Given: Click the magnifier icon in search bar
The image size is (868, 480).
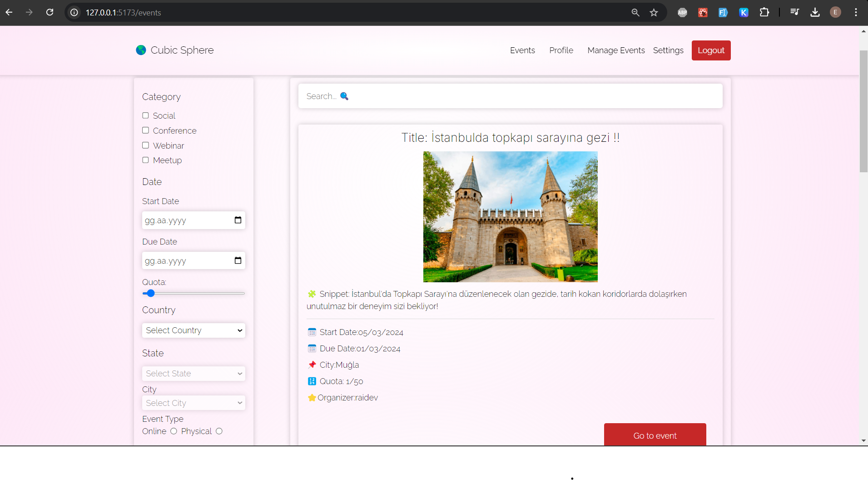Looking at the screenshot, I should point(344,96).
